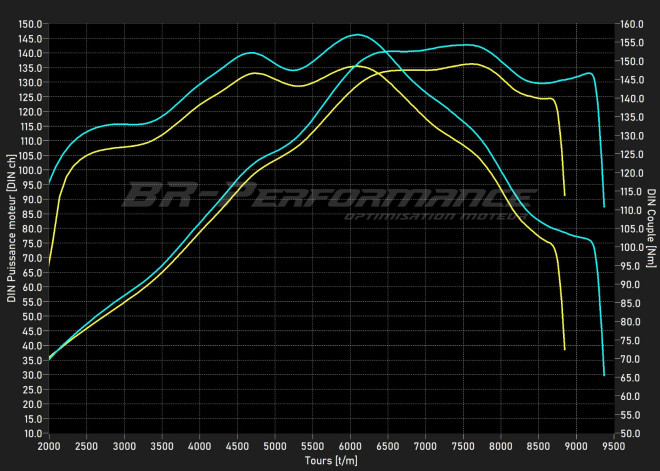Click the 100.0 label on right torque axis
The width and height of the screenshot is (660, 471).
(631, 247)
